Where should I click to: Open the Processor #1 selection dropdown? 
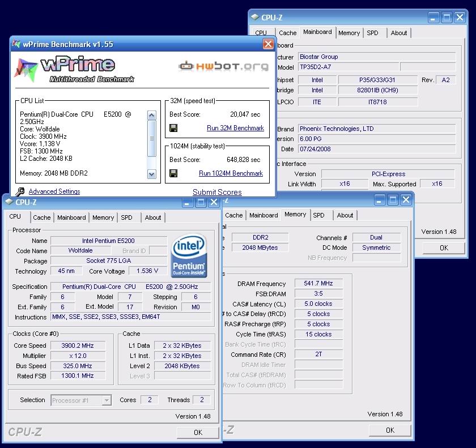pos(107,400)
